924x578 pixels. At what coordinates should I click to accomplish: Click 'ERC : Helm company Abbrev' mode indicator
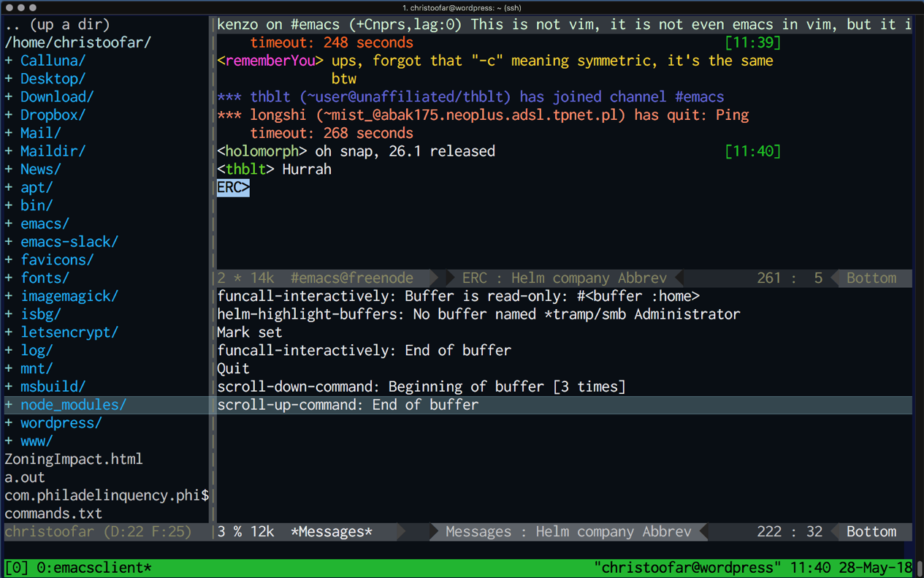click(x=565, y=278)
